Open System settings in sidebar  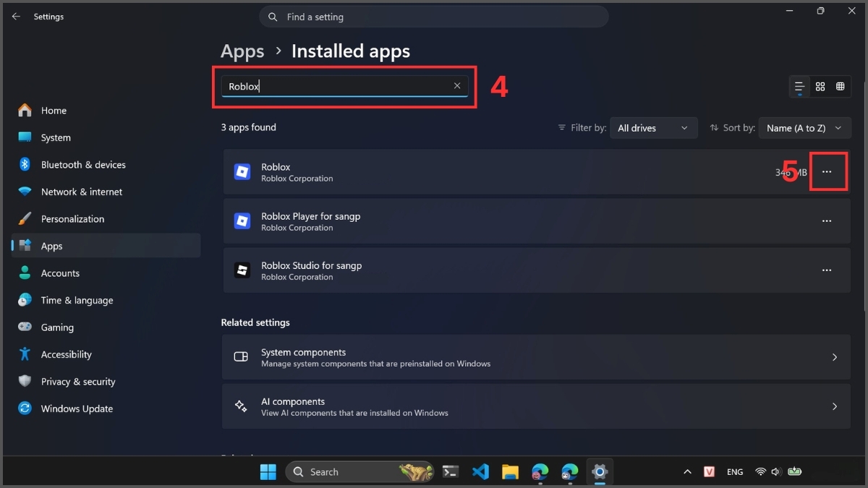tap(106, 137)
